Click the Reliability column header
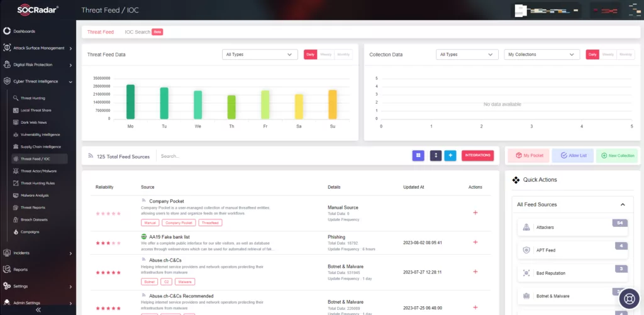Viewport: 644px width, 315px height. click(x=104, y=187)
